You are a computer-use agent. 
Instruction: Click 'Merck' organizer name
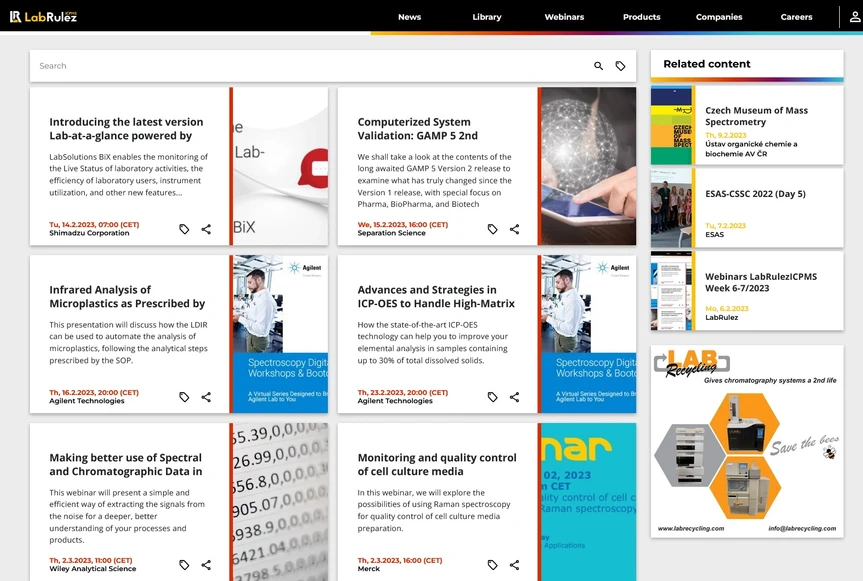point(368,569)
